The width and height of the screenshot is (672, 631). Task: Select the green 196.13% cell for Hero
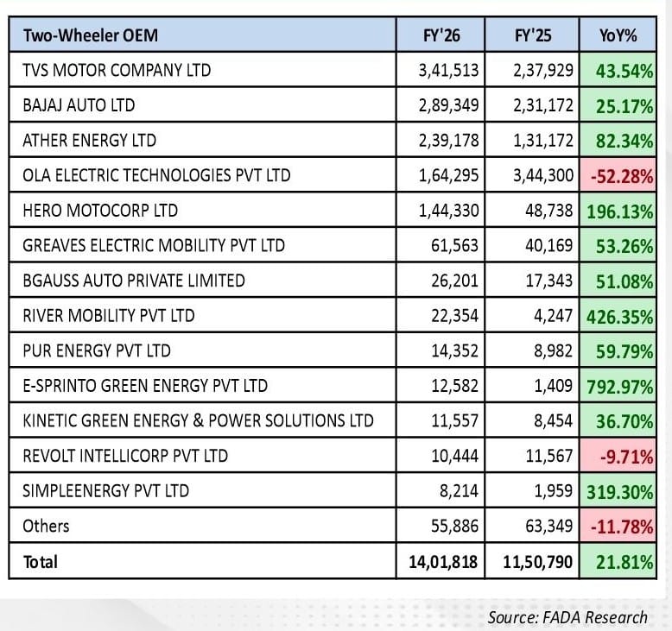(617, 211)
